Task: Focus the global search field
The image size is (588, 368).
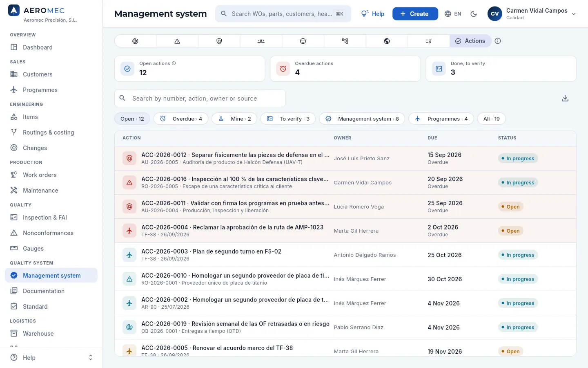Action: pos(283,14)
